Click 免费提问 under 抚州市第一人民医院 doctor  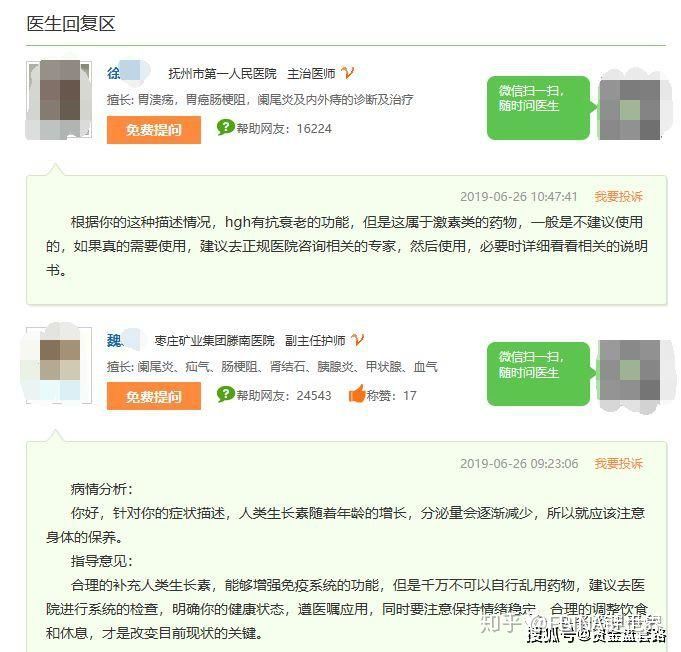point(154,129)
